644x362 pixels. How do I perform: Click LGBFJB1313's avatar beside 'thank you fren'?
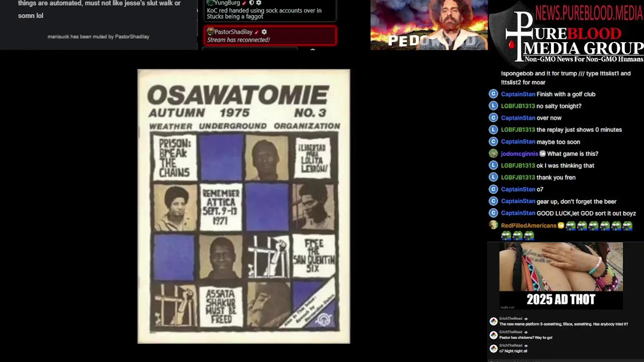pos(494,177)
